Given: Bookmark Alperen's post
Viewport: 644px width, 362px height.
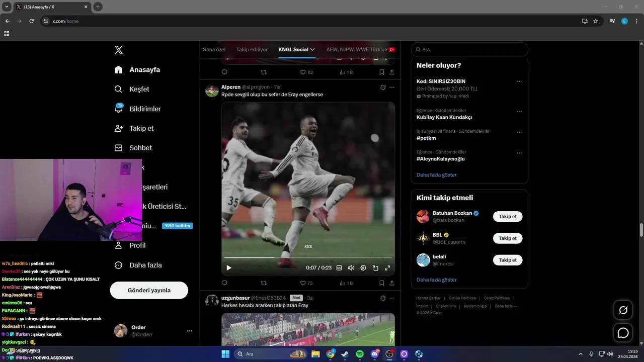Looking at the screenshot, I should (x=382, y=283).
